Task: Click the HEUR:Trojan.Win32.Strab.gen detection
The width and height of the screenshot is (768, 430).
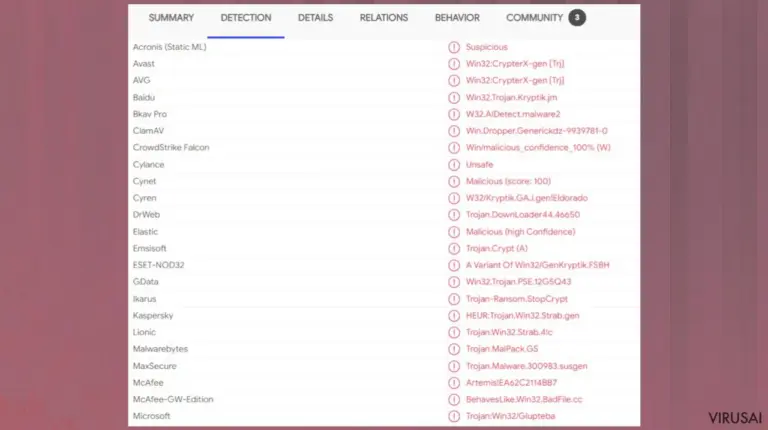Action: click(x=522, y=315)
